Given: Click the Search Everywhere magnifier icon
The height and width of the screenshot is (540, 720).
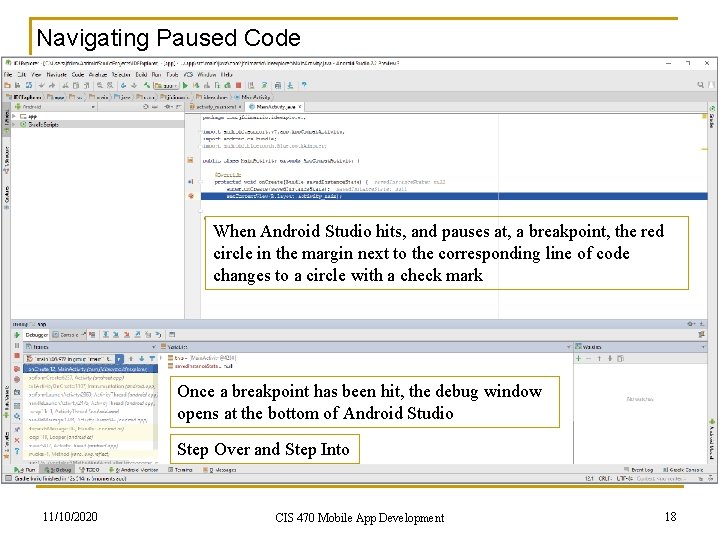Looking at the screenshot, I should [700, 84].
